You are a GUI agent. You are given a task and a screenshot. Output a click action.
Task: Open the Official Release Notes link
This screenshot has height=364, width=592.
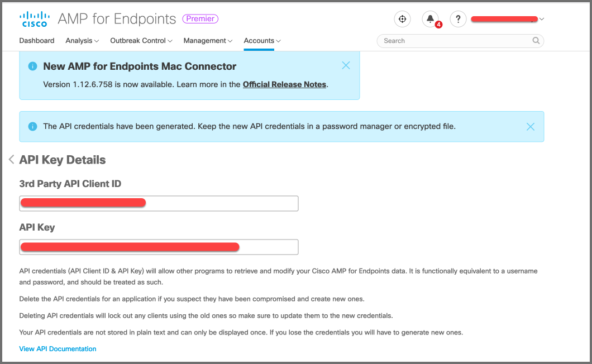coord(284,84)
